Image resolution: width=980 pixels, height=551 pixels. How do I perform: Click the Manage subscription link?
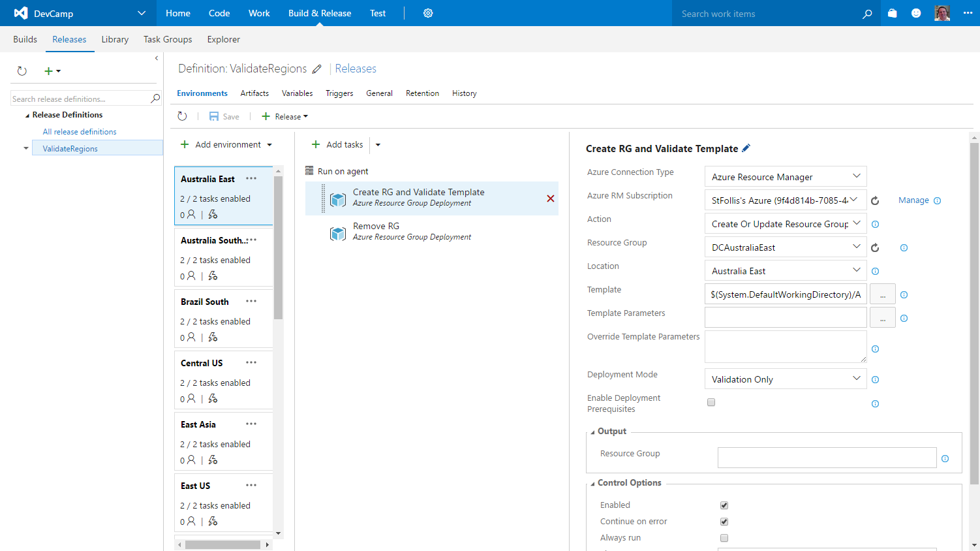(913, 200)
